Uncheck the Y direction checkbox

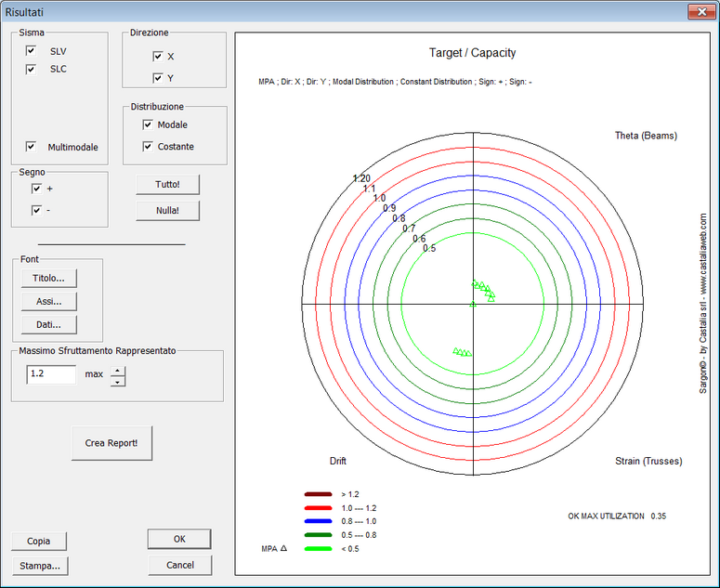(x=158, y=78)
